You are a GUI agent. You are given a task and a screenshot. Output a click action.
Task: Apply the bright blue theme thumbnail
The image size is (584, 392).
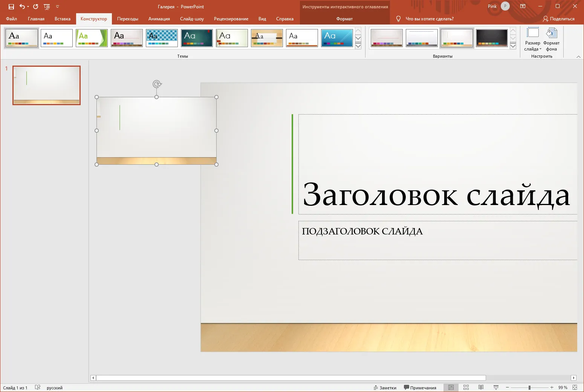pos(337,38)
